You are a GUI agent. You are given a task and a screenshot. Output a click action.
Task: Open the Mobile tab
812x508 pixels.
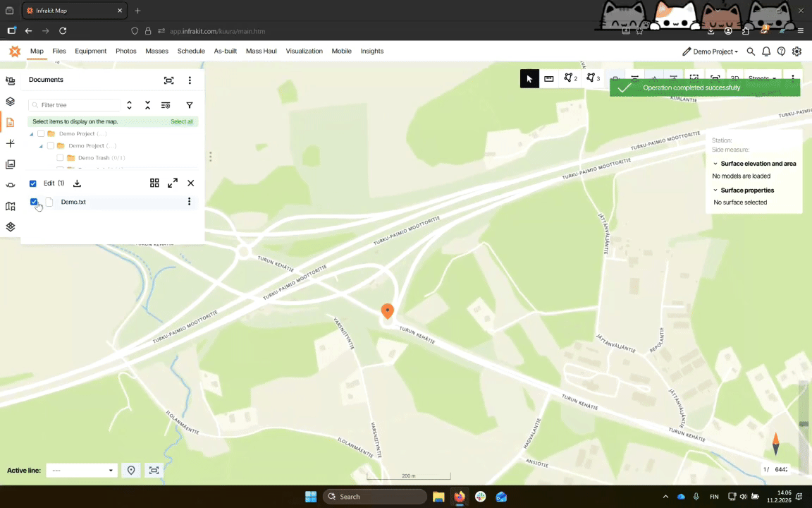pos(341,52)
